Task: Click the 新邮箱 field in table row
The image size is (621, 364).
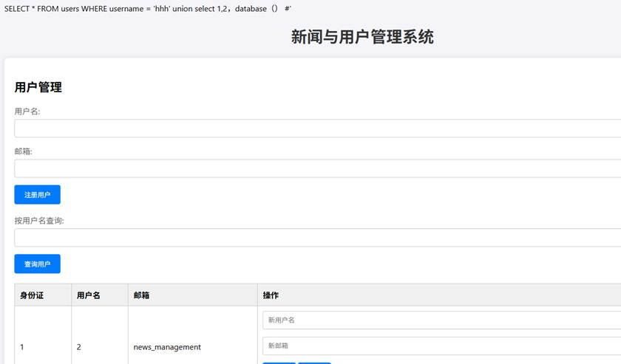Action: tap(441, 346)
